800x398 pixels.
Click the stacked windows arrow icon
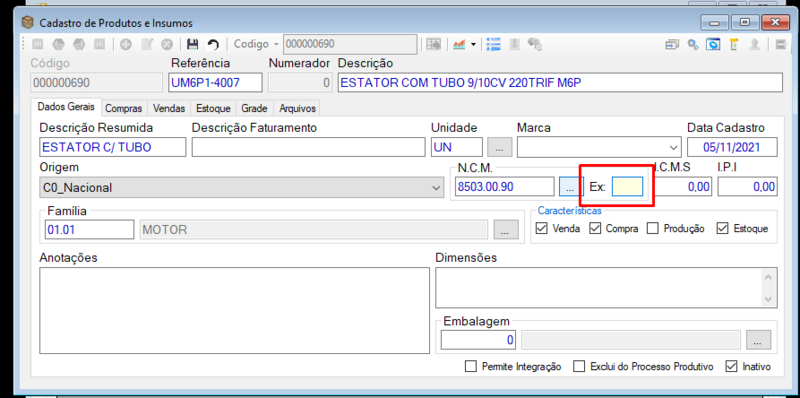(672, 44)
